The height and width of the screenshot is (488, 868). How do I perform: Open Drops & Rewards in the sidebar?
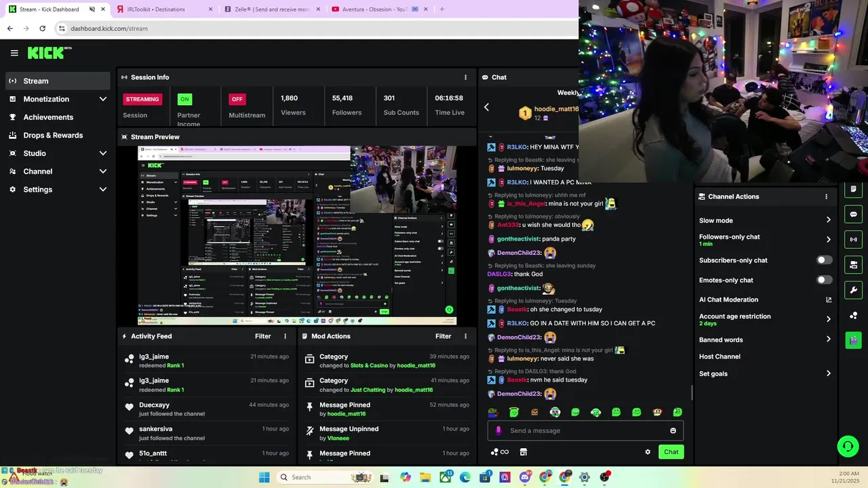(x=58, y=135)
